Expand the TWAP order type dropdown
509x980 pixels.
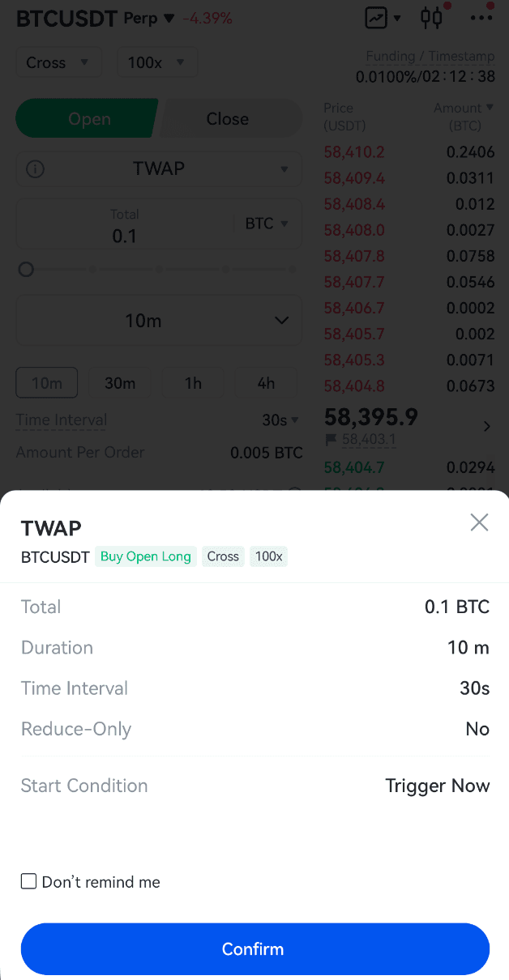(284, 169)
